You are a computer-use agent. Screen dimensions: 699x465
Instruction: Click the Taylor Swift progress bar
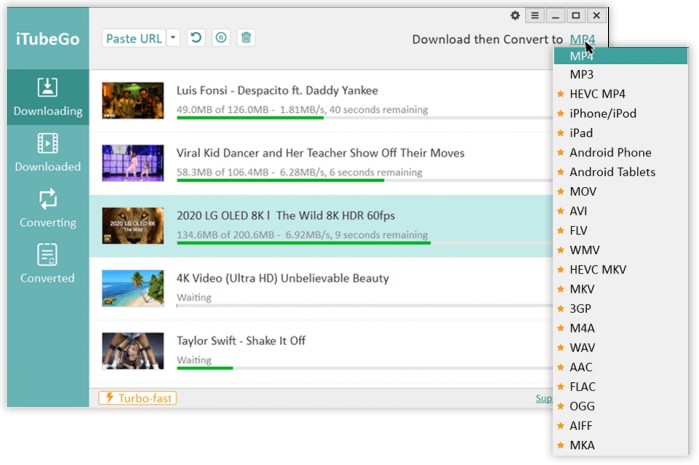364,368
